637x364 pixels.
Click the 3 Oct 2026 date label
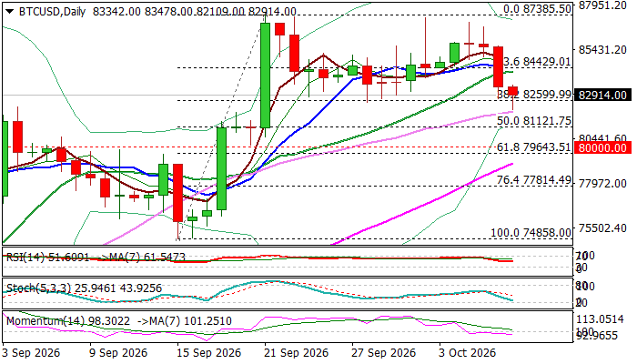467,353
